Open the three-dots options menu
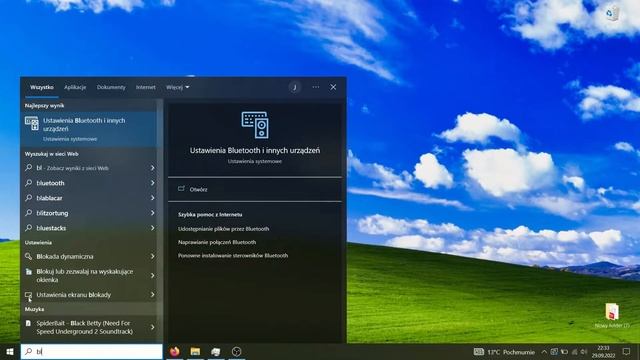Image resolution: width=640 pixels, height=360 pixels. (316, 87)
